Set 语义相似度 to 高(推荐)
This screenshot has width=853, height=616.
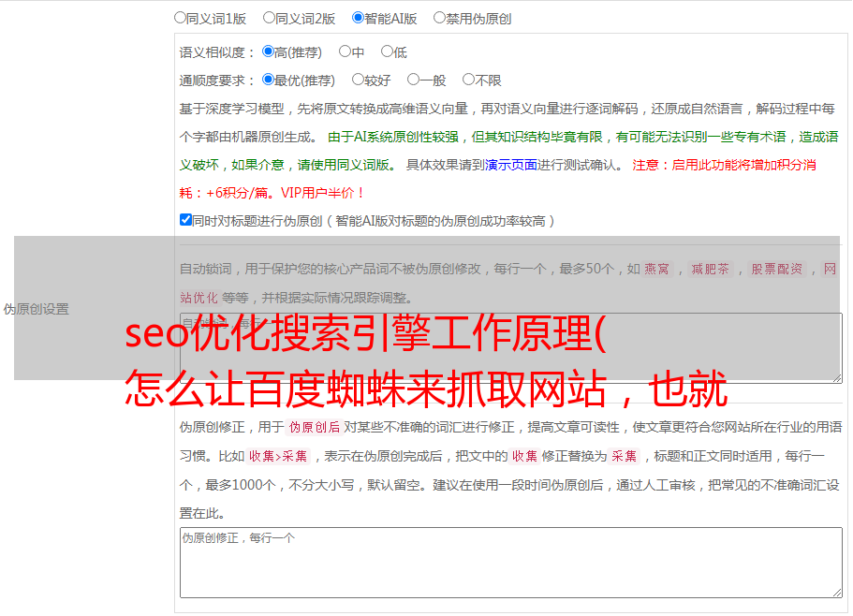click(x=268, y=51)
